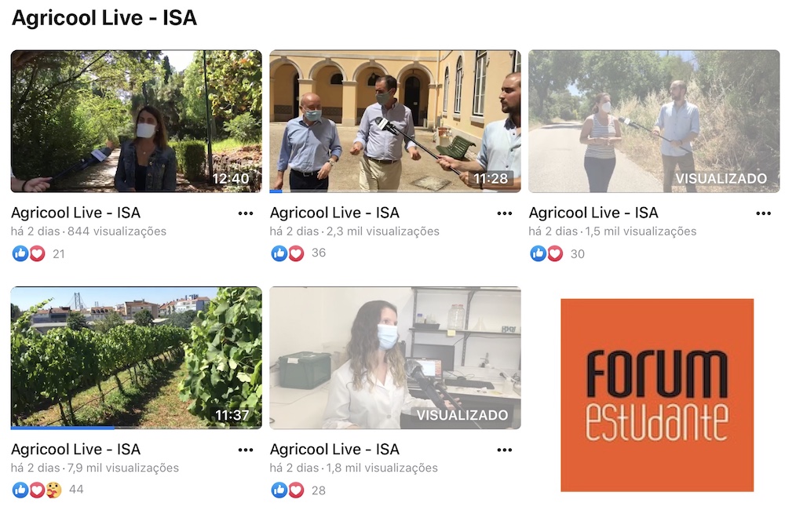Expand more options for the 1,5 mil visualizações video
This screenshot has width=785, height=532.
[763, 213]
